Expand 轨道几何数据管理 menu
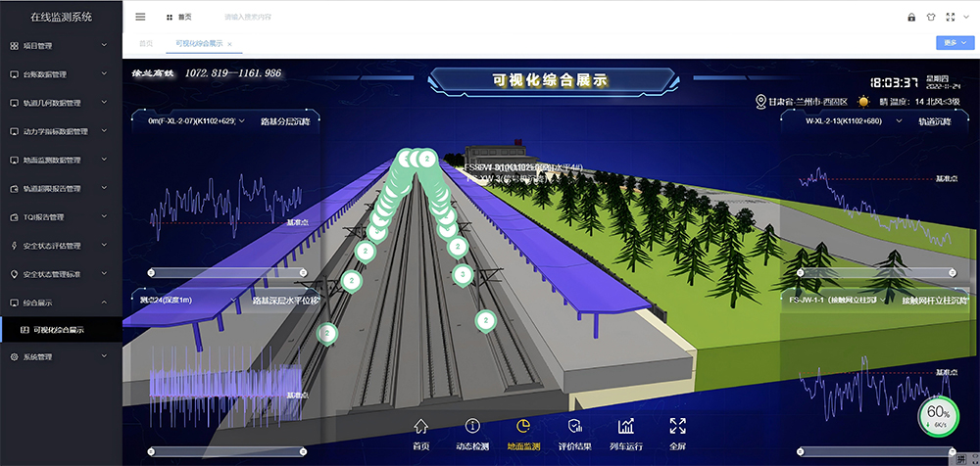 click(x=61, y=103)
